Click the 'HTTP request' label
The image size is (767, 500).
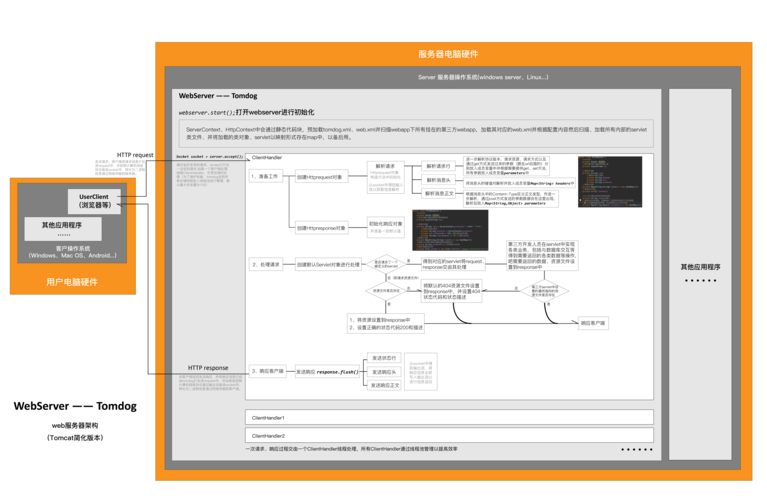click(x=135, y=155)
